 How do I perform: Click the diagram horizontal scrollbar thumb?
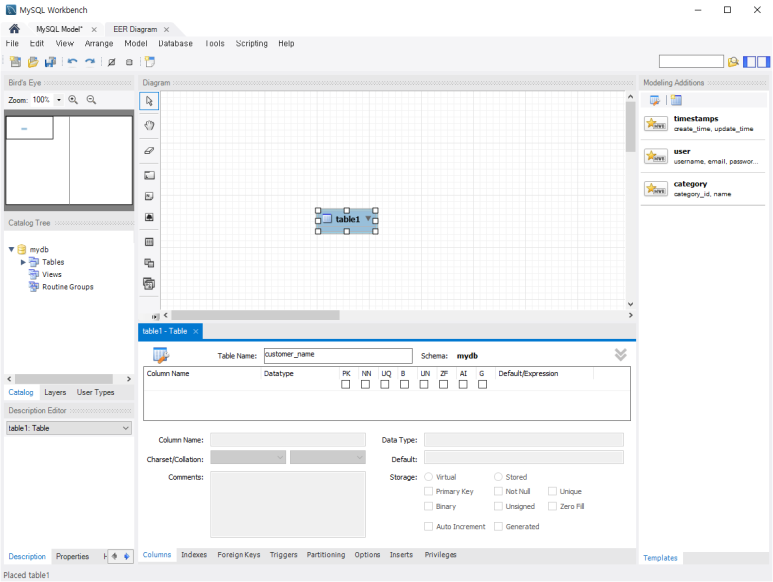coord(255,315)
